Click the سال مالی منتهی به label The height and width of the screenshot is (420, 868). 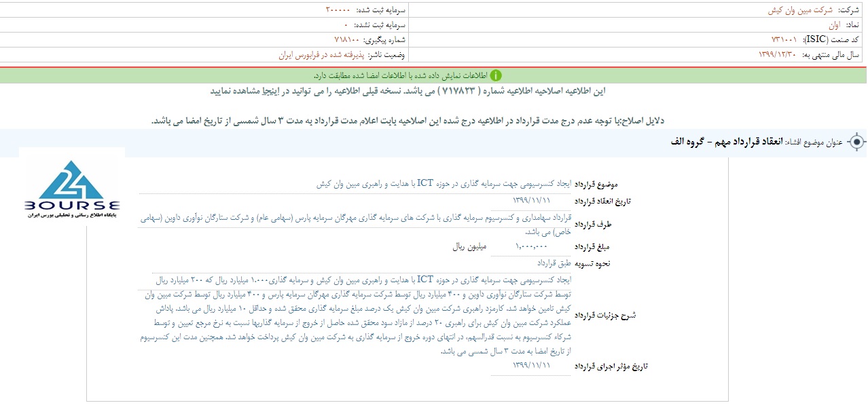click(x=831, y=54)
